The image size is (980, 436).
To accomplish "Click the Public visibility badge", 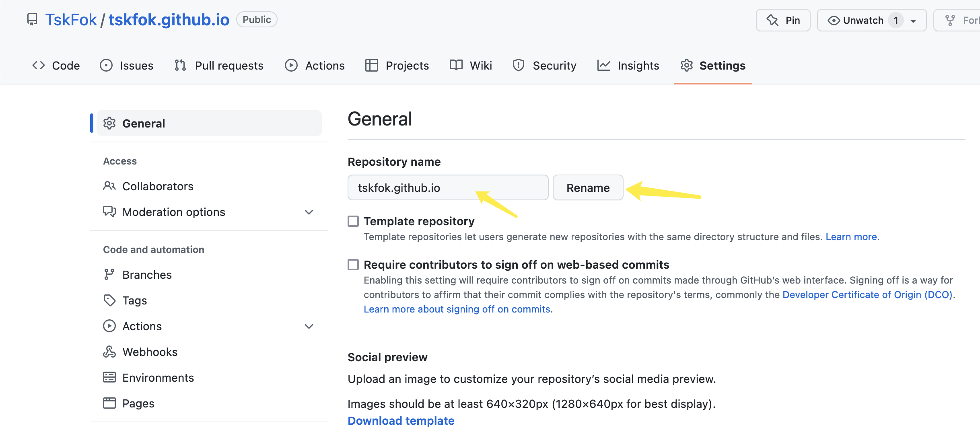I will (x=257, y=20).
